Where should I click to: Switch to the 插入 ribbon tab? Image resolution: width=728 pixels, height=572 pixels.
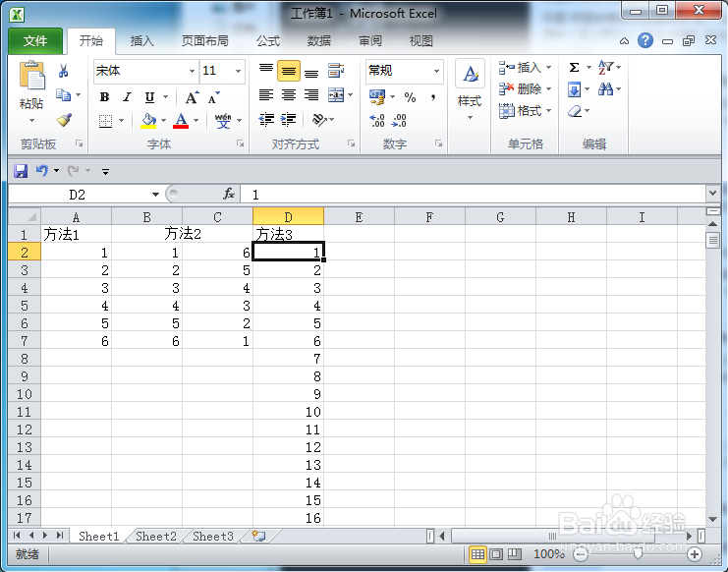point(141,41)
